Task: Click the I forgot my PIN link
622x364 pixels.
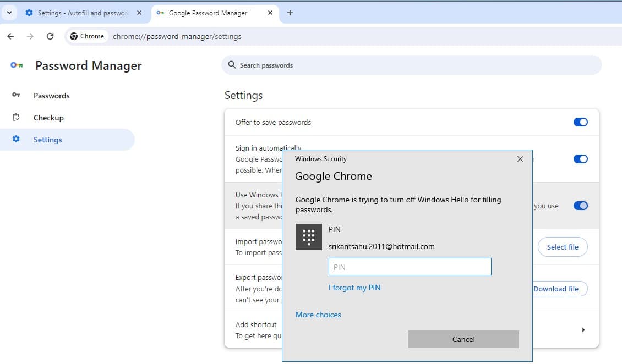Action: point(354,287)
